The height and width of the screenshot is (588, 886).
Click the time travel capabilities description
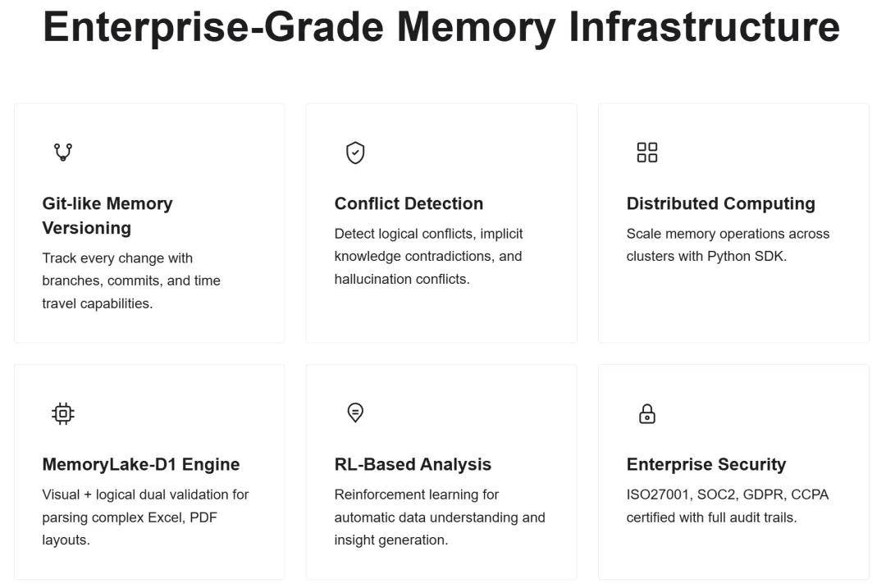click(x=98, y=303)
